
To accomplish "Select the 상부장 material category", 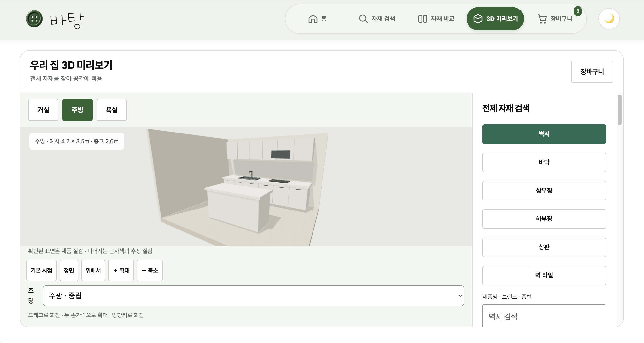I will (x=544, y=191).
